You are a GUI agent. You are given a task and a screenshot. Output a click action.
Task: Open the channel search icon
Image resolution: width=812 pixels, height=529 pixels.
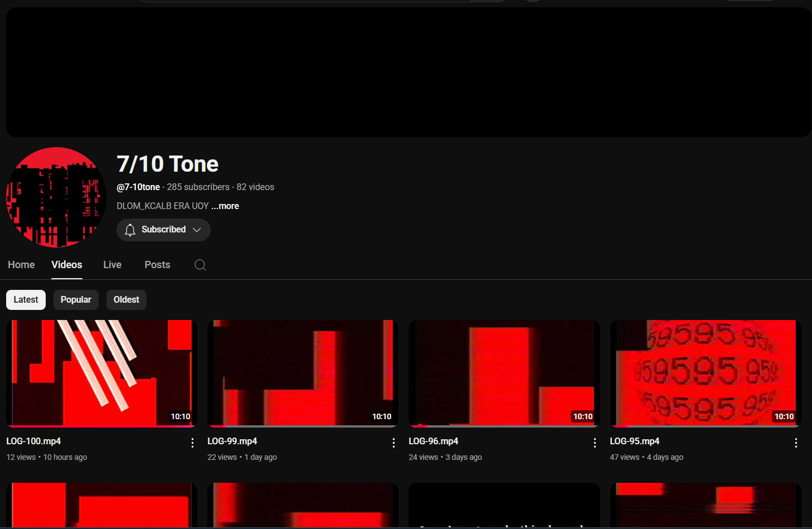[x=200, y=265]
